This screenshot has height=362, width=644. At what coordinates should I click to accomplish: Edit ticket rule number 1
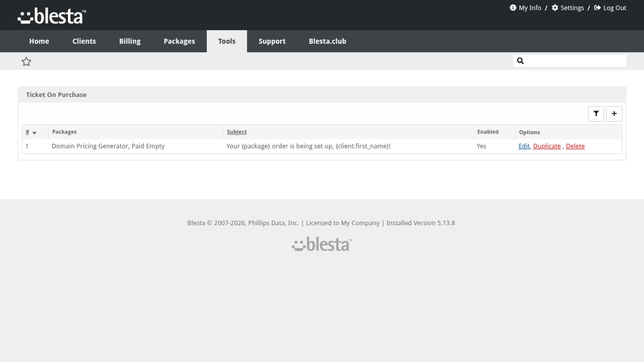point(524,146)
